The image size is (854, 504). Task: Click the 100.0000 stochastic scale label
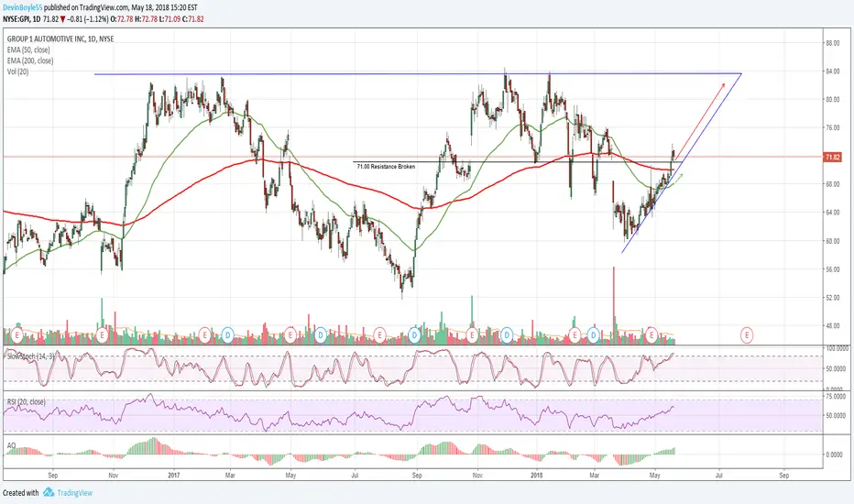836,347
